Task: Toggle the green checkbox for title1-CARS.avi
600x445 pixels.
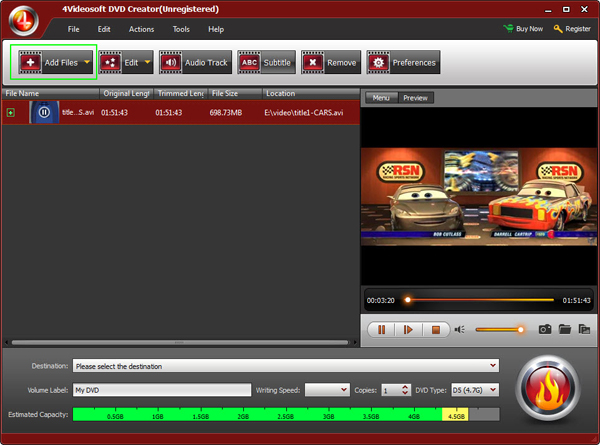Action: point(11,112)
